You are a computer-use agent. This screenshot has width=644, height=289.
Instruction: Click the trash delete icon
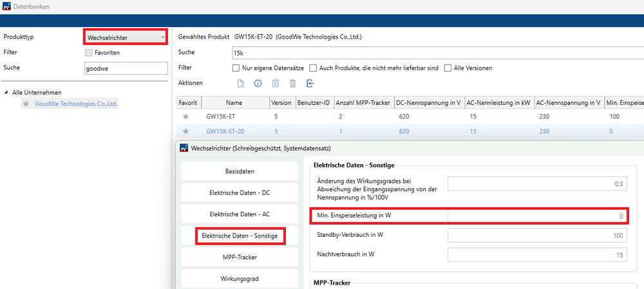pos(293,83)
